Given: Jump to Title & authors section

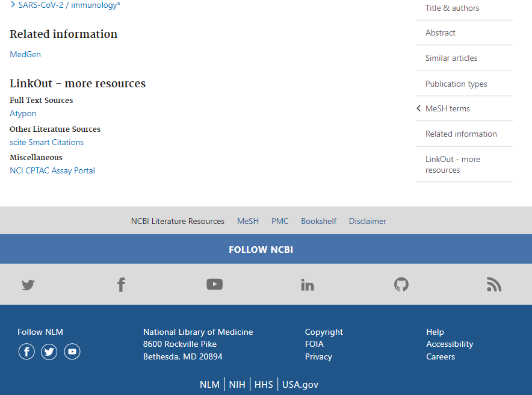Looking at the screenshot, I should click(453, 8).
